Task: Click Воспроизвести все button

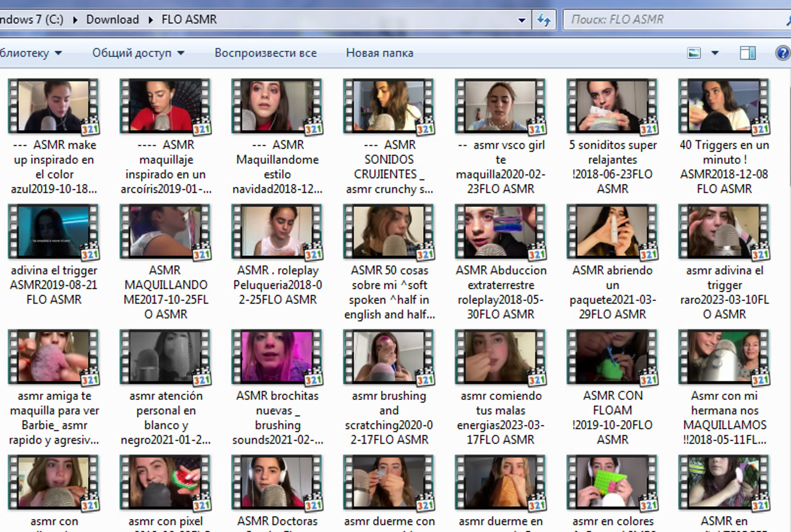Action: [x=265, y=53]
